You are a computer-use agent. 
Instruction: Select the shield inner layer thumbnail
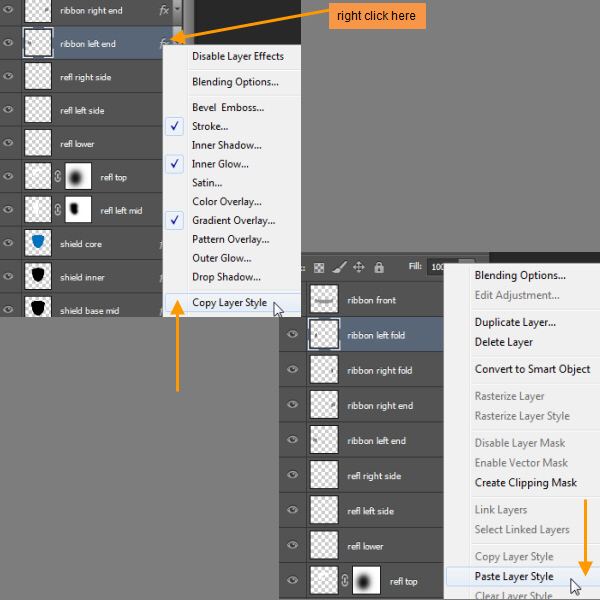38,277
